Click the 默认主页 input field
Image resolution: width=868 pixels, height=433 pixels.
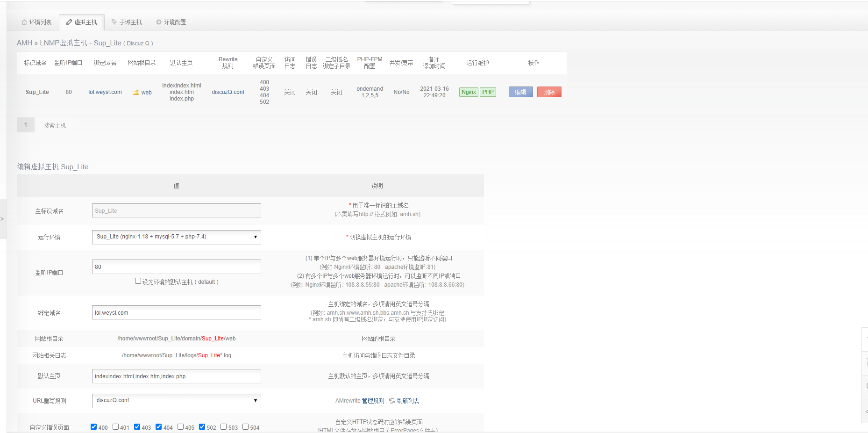pos(176,376)
